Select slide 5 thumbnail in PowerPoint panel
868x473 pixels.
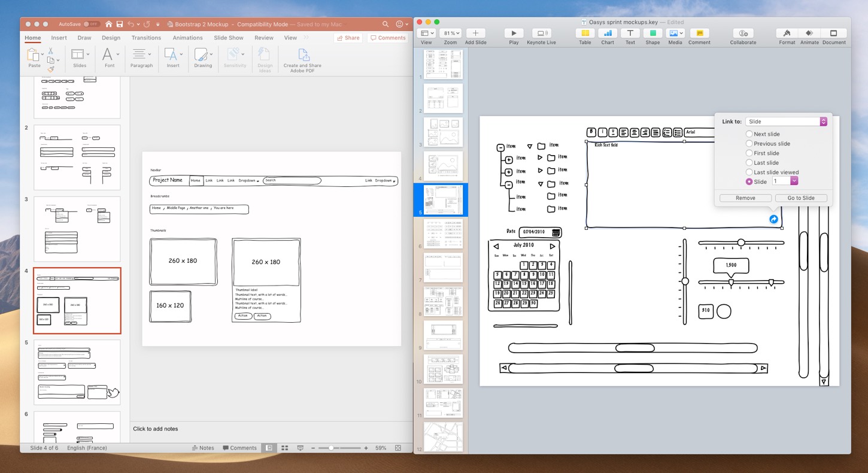(x=77, y=372)
